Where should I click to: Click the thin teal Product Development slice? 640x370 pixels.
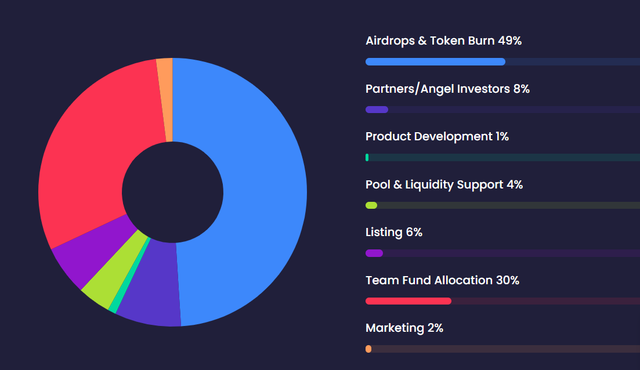(x=130, y=277)
